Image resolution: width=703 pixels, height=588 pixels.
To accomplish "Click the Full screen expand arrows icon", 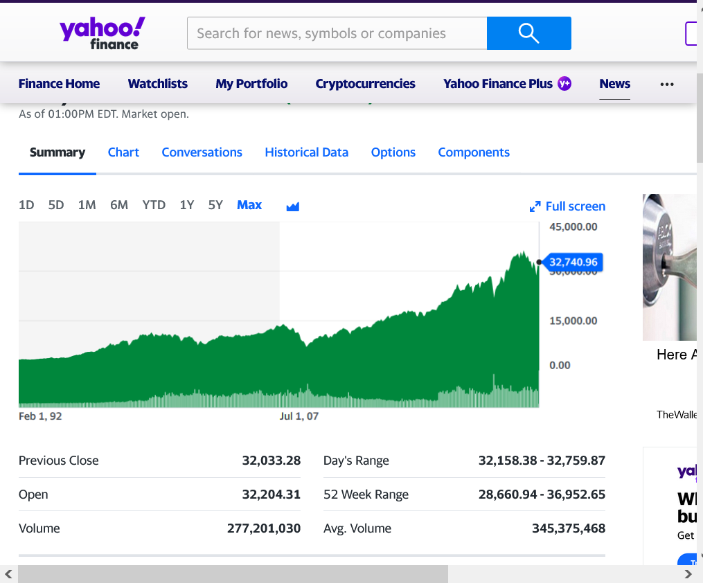I will 535,206.
